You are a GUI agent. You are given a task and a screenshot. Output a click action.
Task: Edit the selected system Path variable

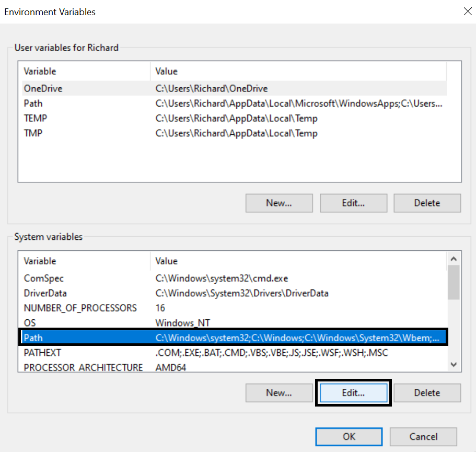click(353, 393)
